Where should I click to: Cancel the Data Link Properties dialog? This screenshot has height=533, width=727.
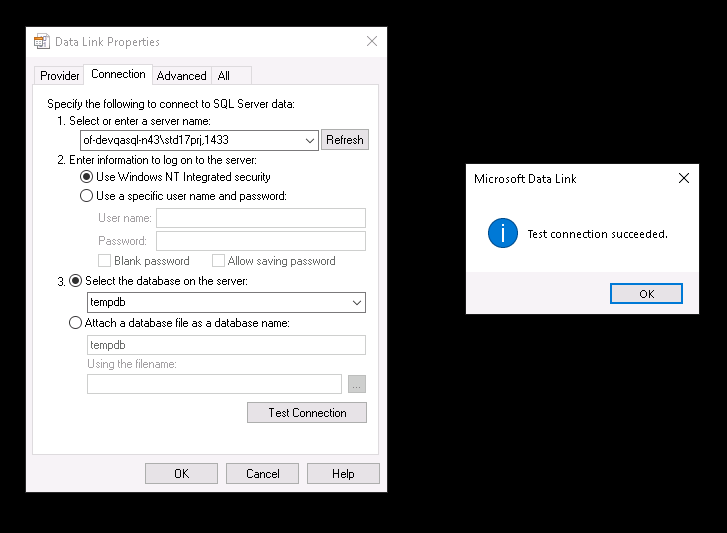[262, 474]
